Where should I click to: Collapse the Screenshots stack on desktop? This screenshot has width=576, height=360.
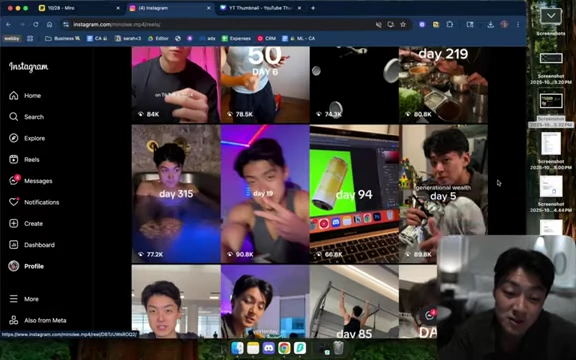[551, 16]
